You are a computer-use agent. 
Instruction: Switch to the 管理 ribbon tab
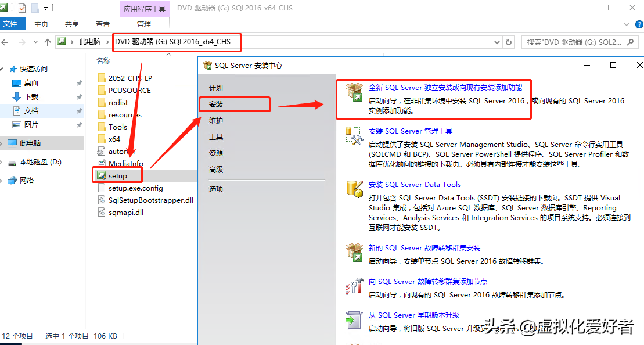pyautogui.click(x=144, y=24)
